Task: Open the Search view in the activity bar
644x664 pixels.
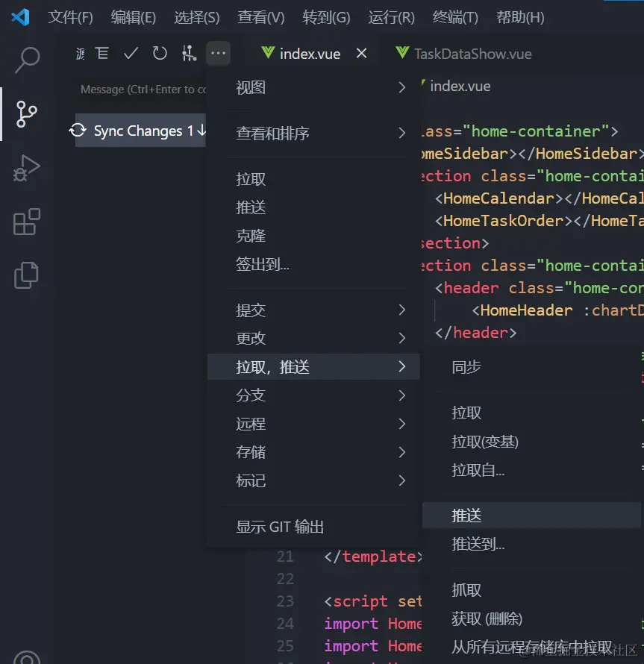Action: (27, 60)
